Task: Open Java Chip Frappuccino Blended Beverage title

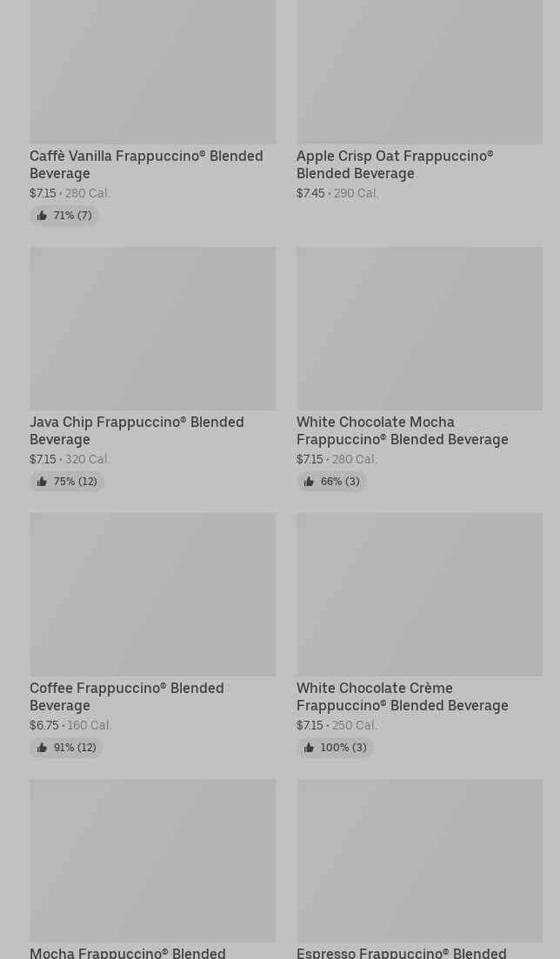Action: pos(137,430)
